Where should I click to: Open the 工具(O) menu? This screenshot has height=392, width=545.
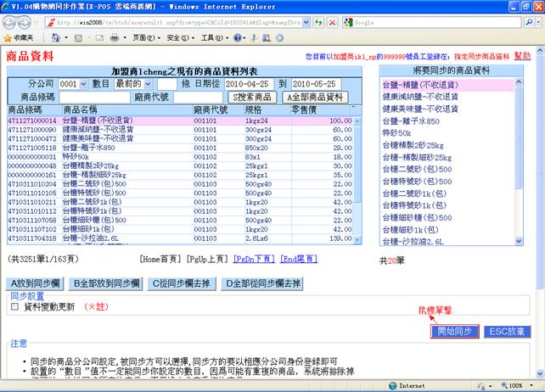(211, 38)
